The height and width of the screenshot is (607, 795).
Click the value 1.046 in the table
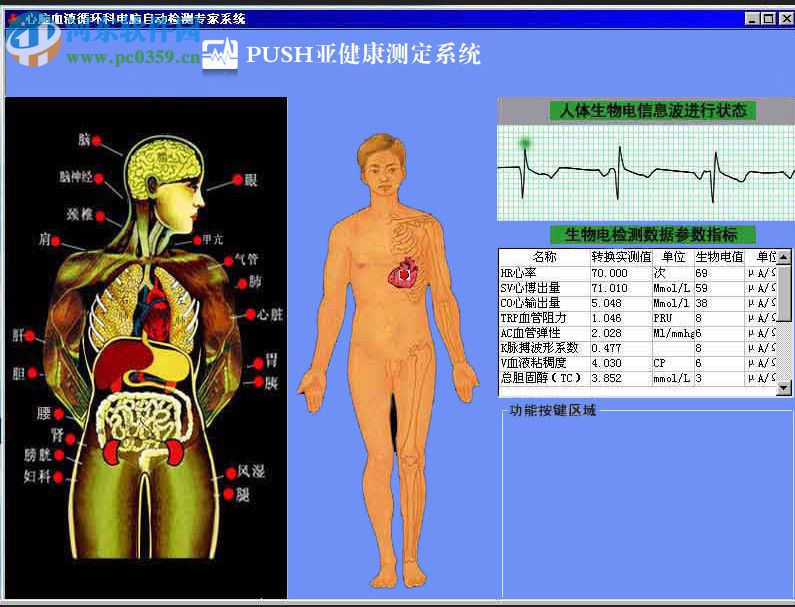606,318
